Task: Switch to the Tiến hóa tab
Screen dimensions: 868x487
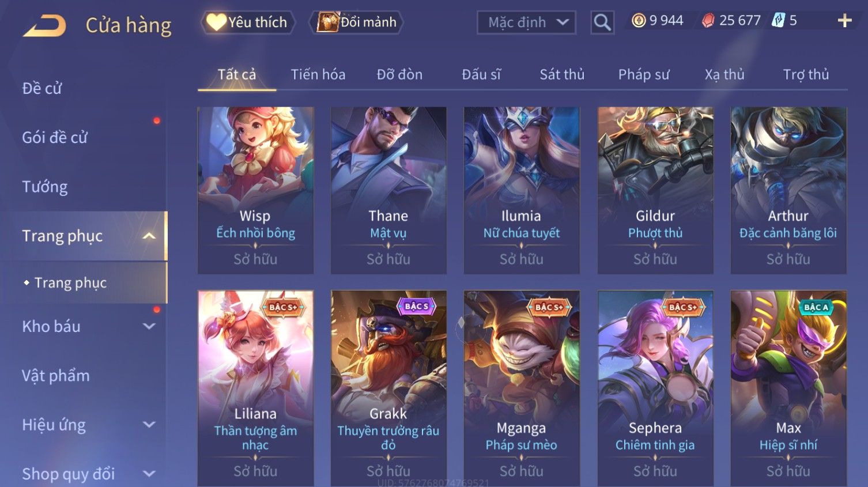Action: pyautogui.click(x=318, y=74)
